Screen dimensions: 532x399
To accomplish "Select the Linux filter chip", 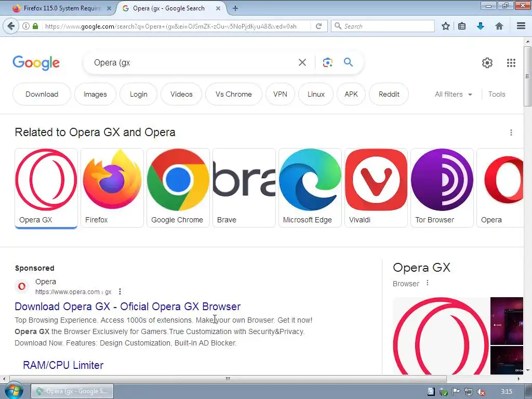I will [x=316, y=94].
